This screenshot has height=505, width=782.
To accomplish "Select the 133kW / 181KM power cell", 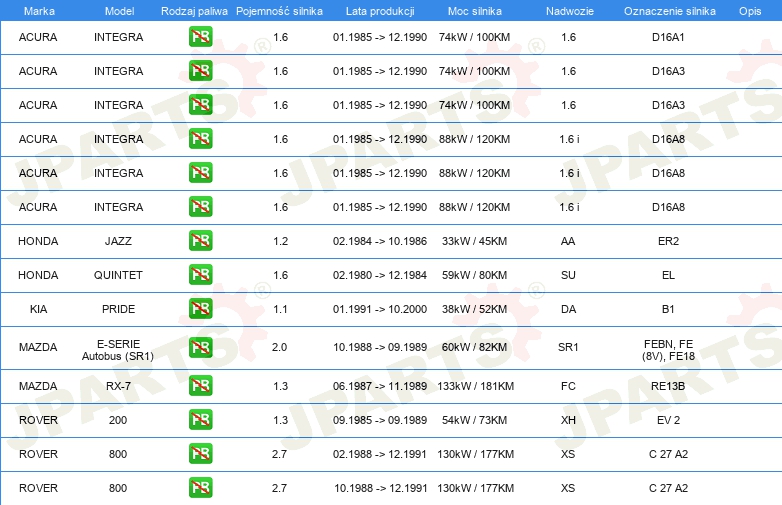I will [x=475, y=386].
